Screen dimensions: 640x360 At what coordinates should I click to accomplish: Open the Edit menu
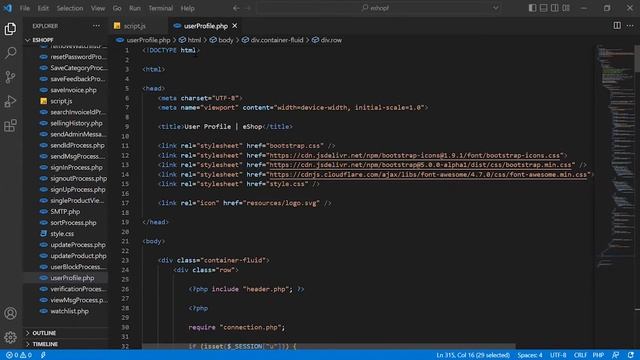coord(43,8)
